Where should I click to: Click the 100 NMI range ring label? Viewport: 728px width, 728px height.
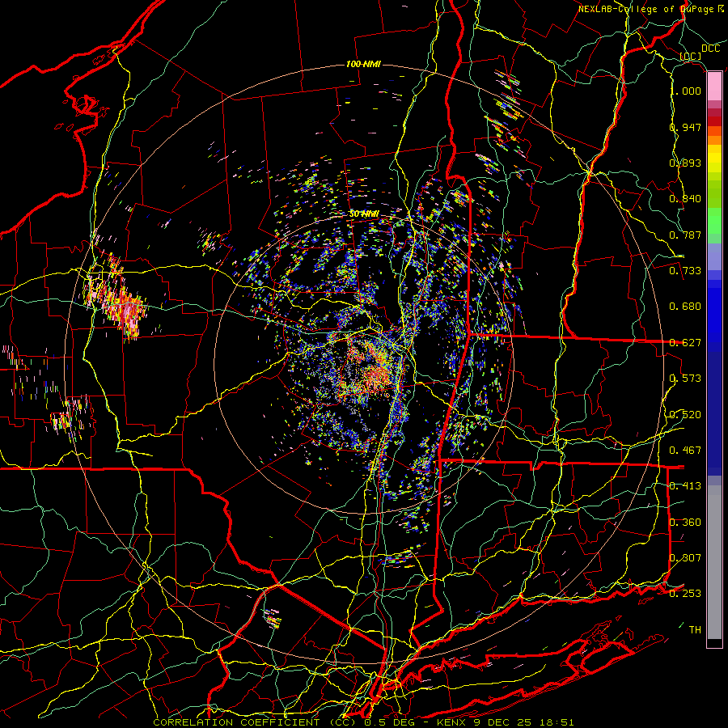(x=363, y=64)
